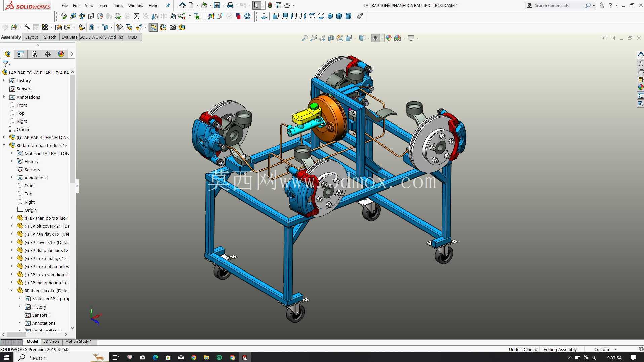Open the ConfigurationManager tab icon

coord(34,54)
